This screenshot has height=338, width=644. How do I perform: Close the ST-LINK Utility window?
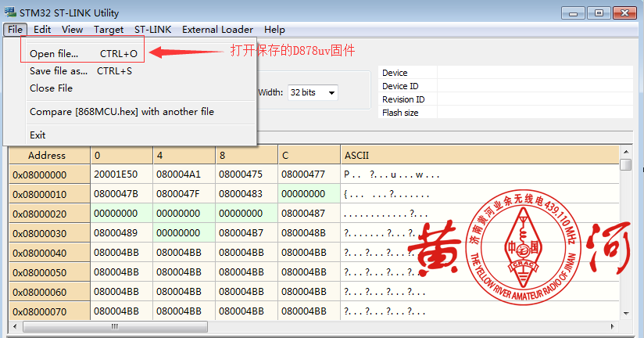[x=624, y=13]
